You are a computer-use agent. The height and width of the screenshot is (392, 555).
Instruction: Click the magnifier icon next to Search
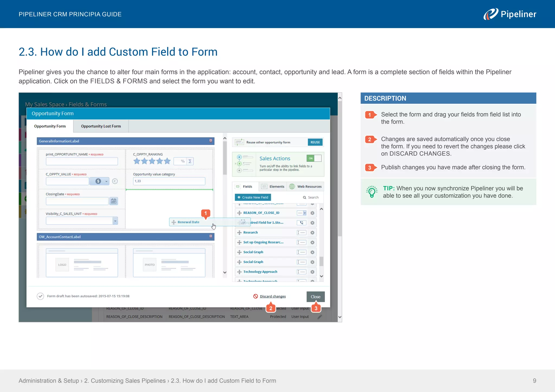click(x=304, y=198)
